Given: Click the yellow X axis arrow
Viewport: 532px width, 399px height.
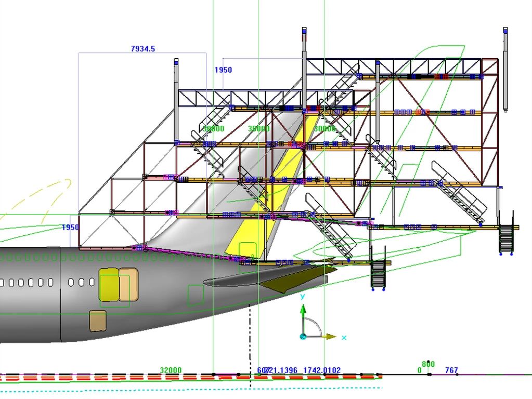Looking at the screenshot, I should (331, 337).
